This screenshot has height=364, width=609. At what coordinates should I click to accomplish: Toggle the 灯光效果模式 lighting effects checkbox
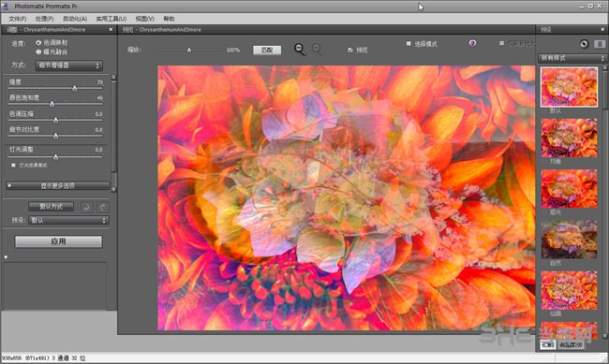14,166
